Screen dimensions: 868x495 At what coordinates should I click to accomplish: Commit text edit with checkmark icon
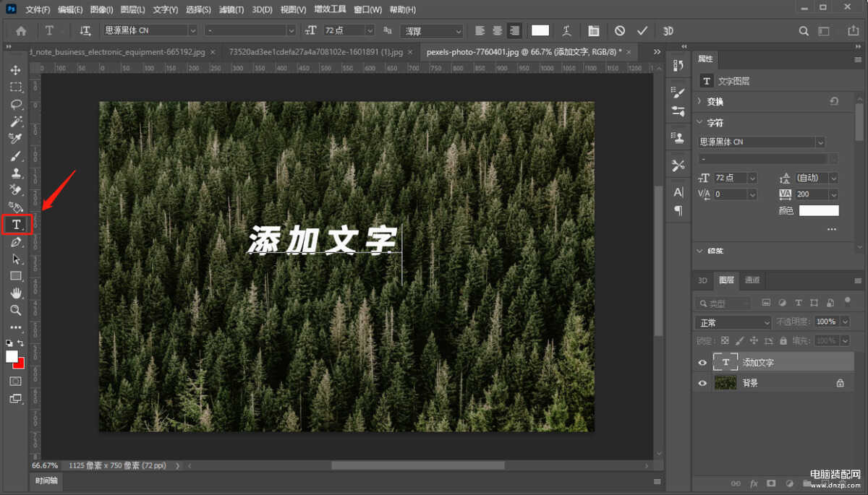[x=642, y=30]
